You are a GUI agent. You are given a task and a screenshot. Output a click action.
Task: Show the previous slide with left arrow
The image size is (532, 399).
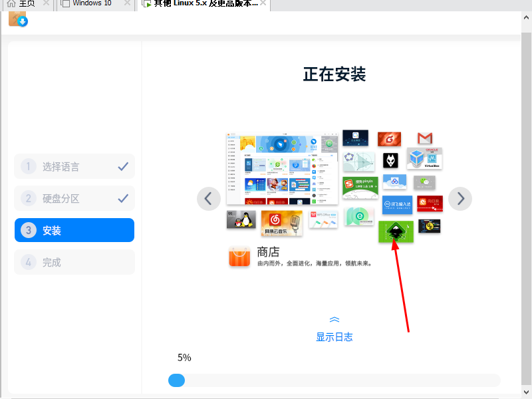click(209, 199)
